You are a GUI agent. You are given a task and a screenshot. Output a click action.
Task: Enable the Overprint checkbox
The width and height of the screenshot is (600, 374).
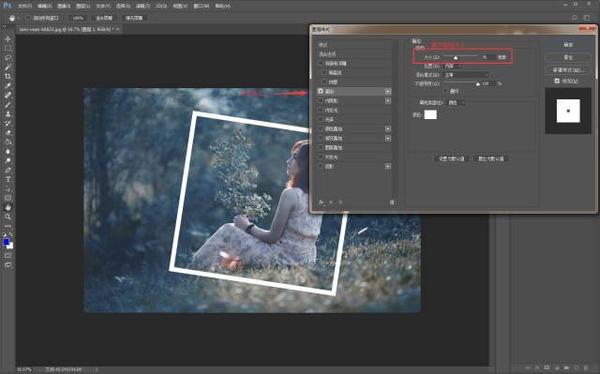click(446, 91)
